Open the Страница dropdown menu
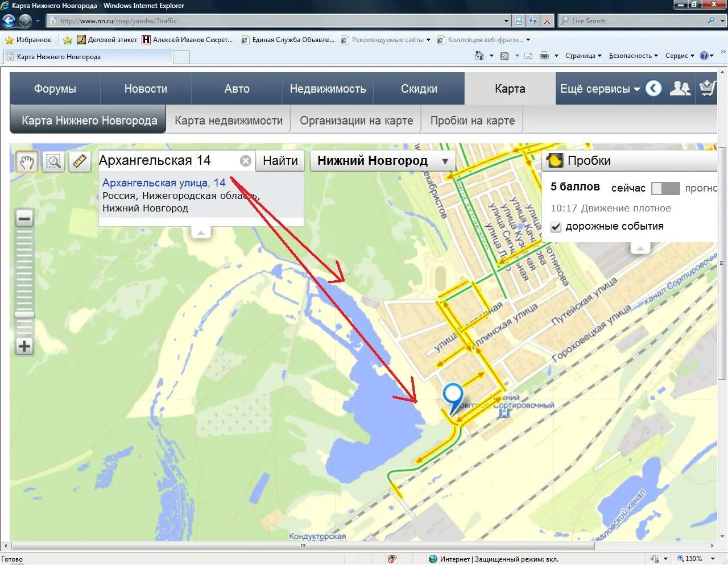728x565 pixels. [x=583, y=56]
